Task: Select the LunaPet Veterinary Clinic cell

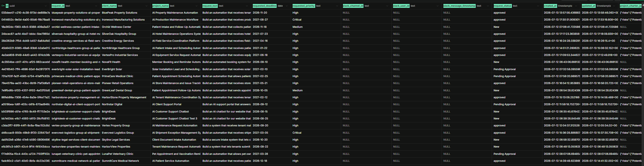Action: 125,154
